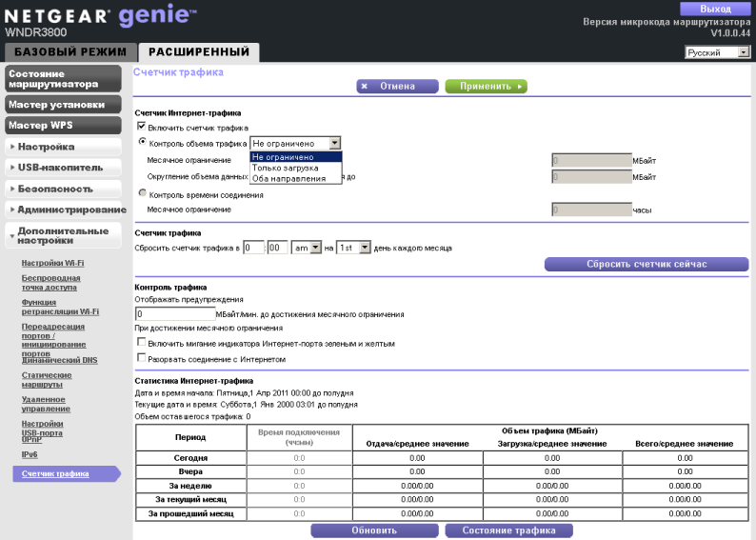Open Мастер установки in the sidebar
756x540 pixels.
63,105
